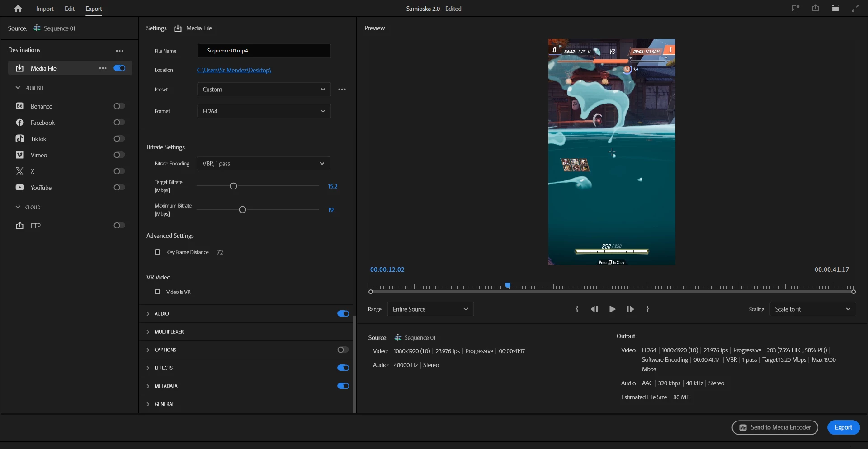
Task: Open the Bitrate Encoding dropdown
Action: [x=263, y=164]
